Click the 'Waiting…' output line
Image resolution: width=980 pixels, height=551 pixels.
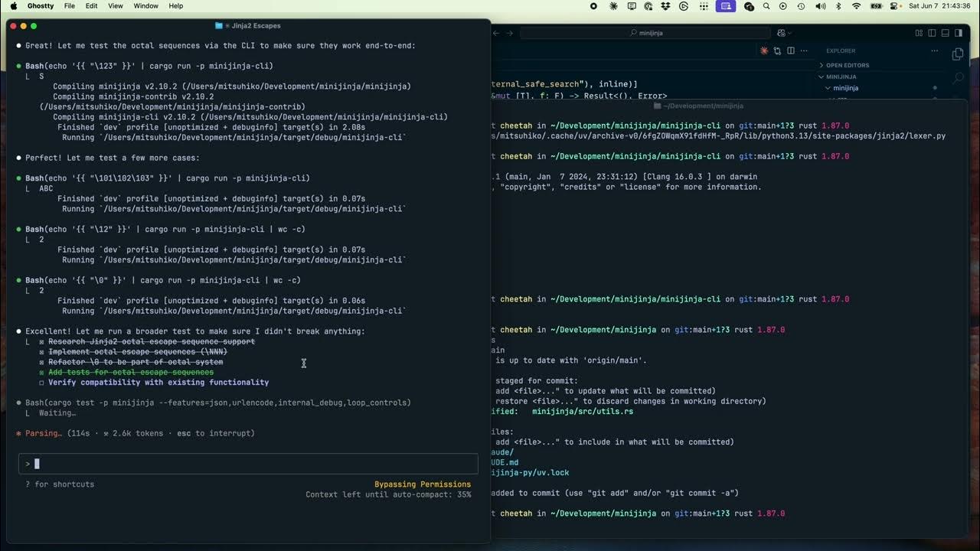(57, 412)
